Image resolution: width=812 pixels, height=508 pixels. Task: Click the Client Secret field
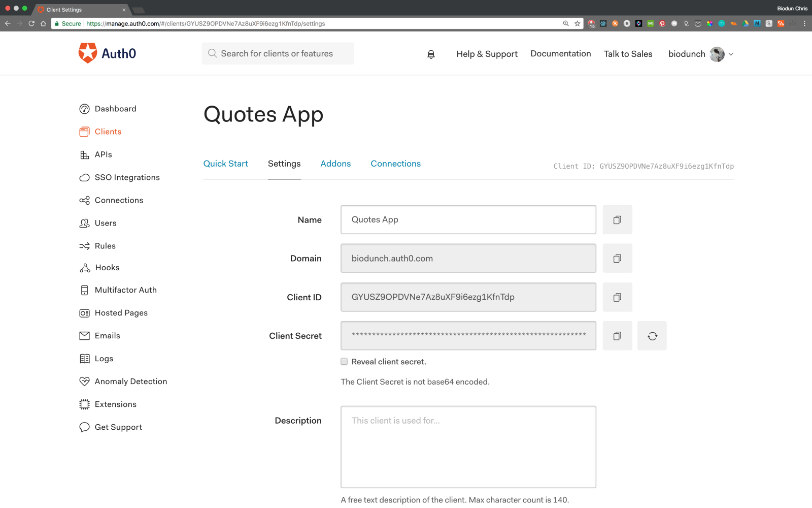pos(468,336)
